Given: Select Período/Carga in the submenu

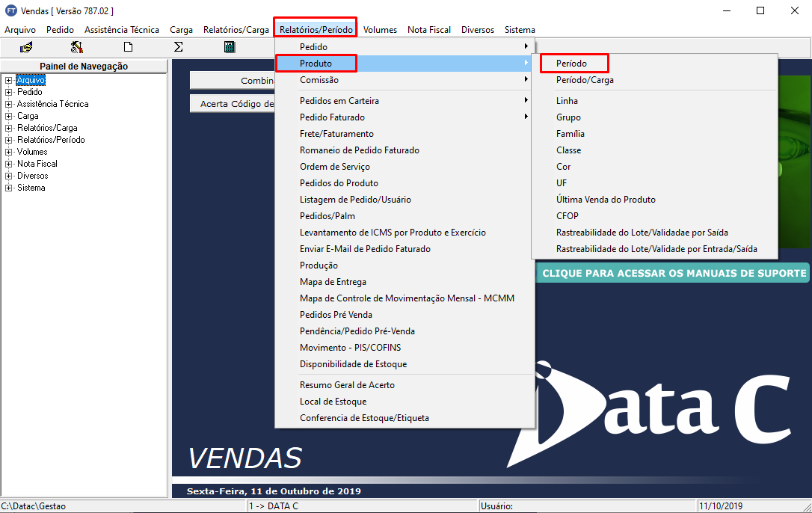Looking at the screenshot, I should click(x=654, y=80).
